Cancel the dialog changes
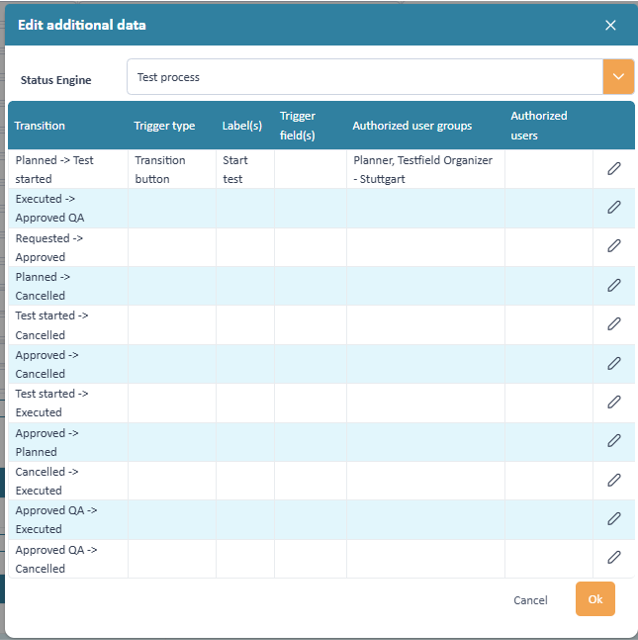This screenshot has height=640, width=638. [x=530, y=600]
